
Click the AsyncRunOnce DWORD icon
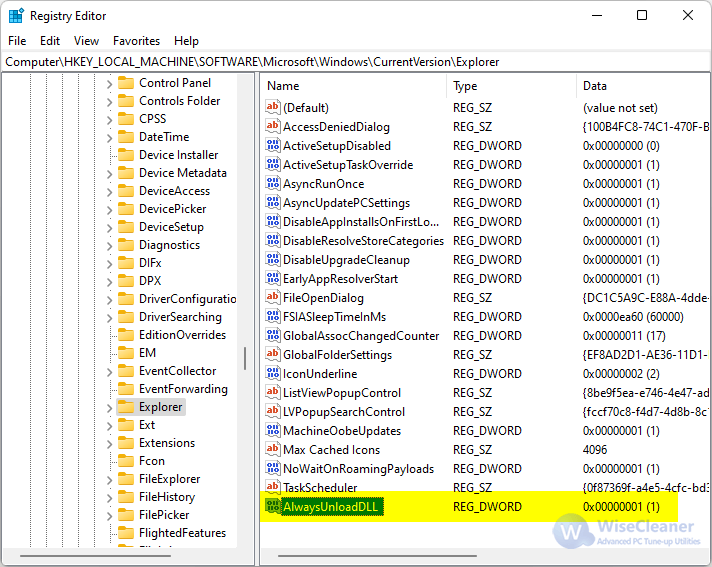tap(272, 183)
